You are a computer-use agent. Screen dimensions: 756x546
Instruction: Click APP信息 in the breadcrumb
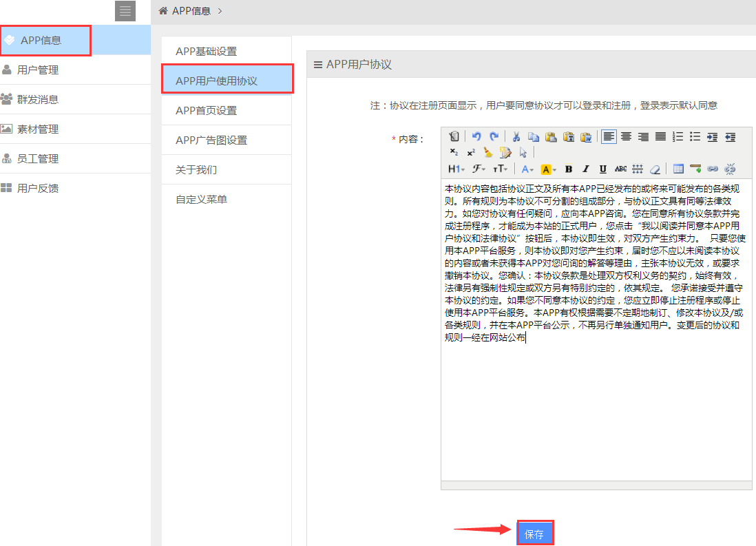point(191,10)
